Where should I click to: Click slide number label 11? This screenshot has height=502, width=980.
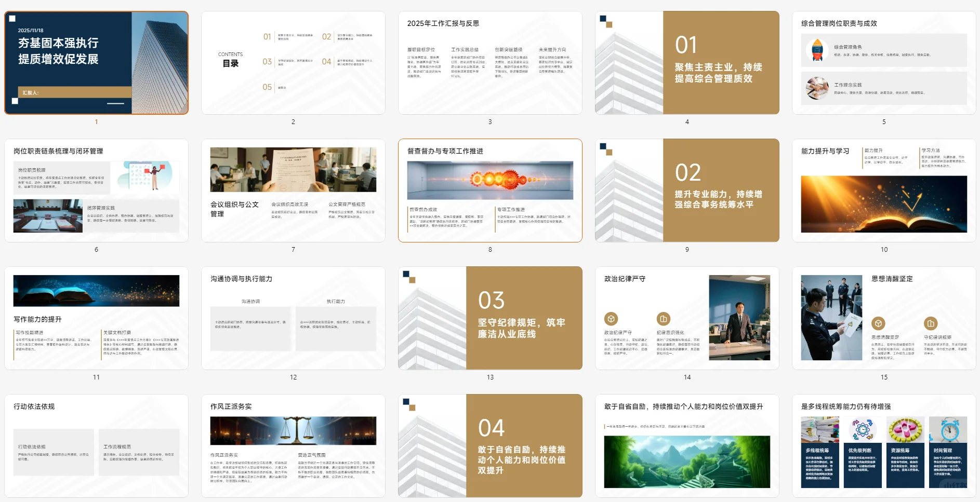coord(96,377)
